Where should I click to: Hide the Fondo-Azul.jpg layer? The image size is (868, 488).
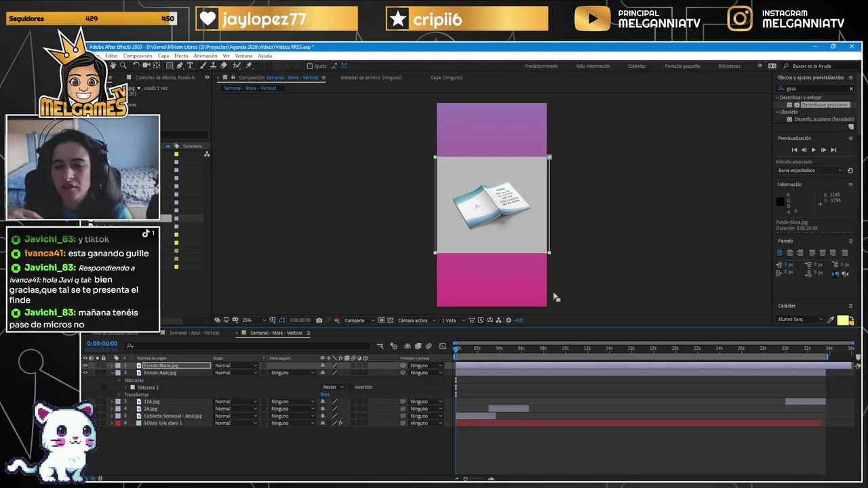click(x=85, y=373)
